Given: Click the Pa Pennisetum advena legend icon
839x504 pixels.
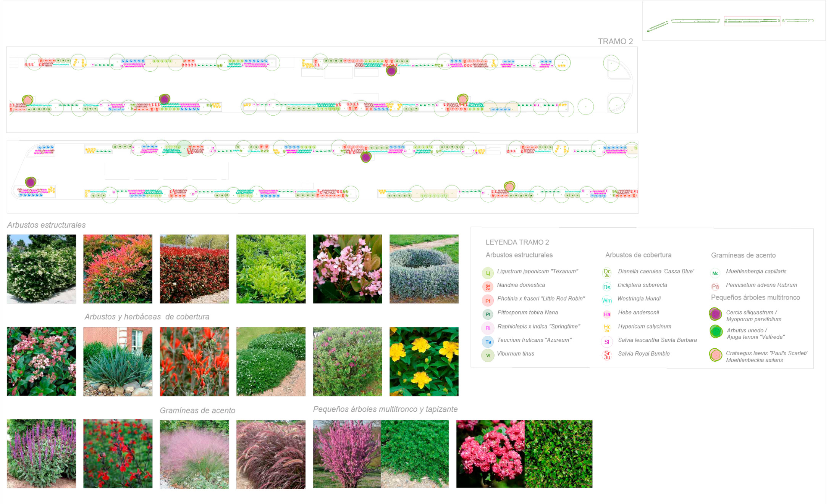Looking at the screenshot, I should [715, 287].
